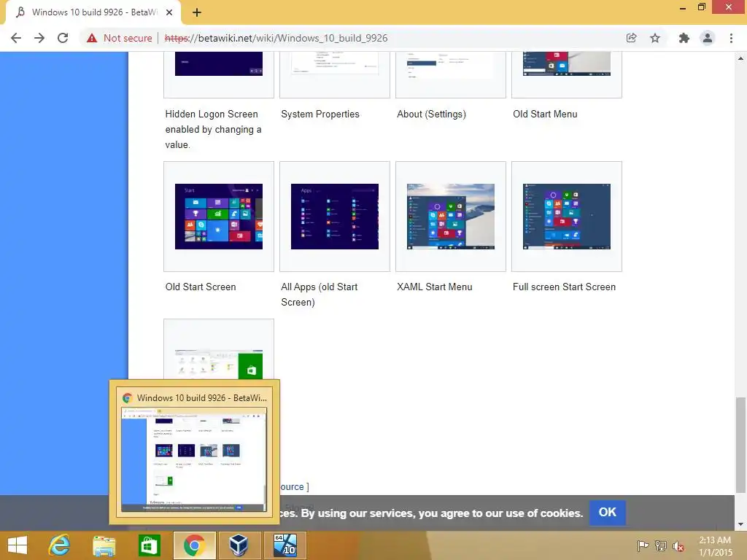This screenshot has height=560, width=747.
Task: Open the green Store screenshot thumbnail
Action: point(219,365)
